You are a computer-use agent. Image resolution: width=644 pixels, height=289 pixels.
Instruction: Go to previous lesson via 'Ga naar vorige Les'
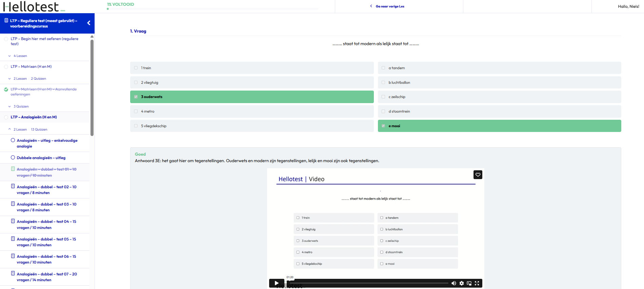click(389, 6)
